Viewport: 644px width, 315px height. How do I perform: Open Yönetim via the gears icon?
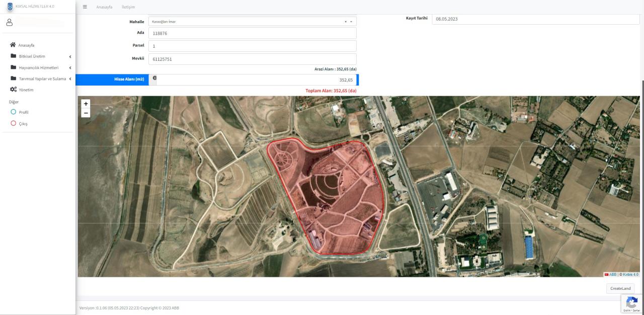(x=13, y=90)
